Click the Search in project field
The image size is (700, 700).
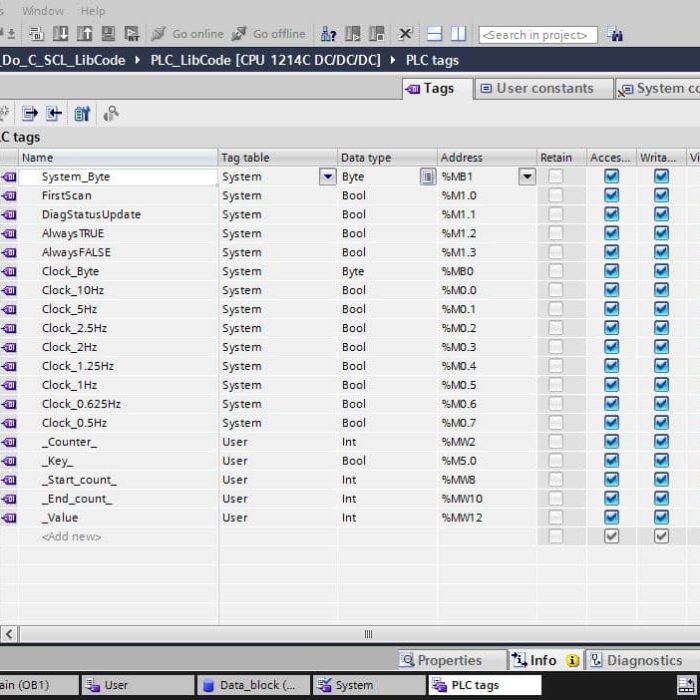(x=538, y=35)
